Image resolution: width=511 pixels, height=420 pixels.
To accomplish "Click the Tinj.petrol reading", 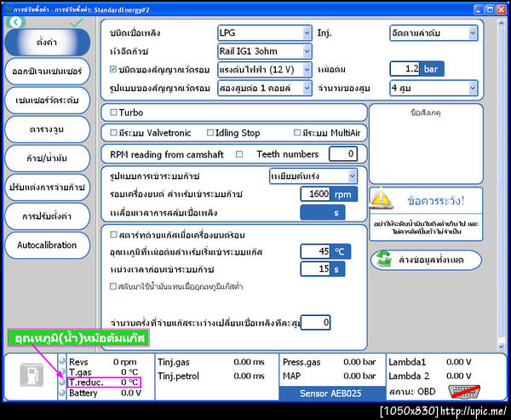I will pos(211,376).
